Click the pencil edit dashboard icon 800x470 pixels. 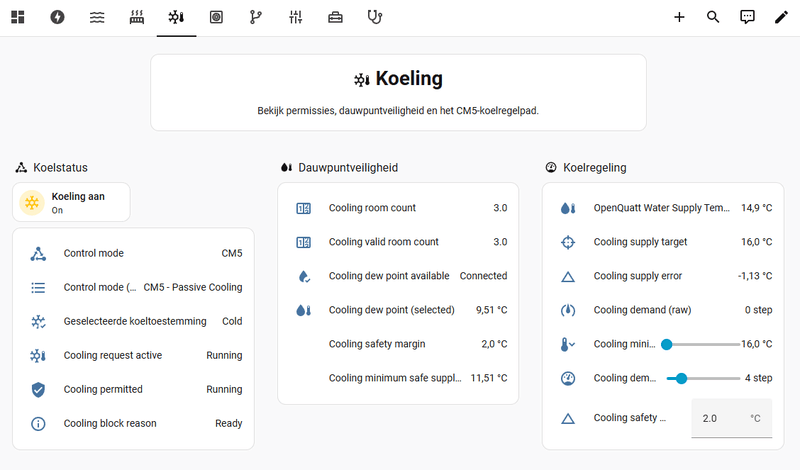(782, 17)
